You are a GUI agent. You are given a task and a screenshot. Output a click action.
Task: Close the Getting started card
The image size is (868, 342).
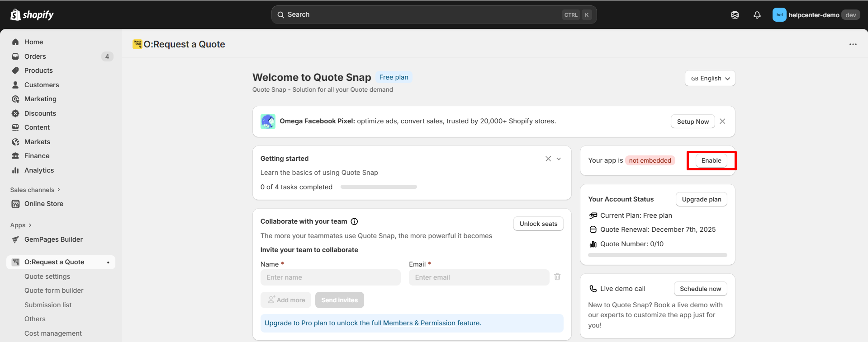coord(548,159)
